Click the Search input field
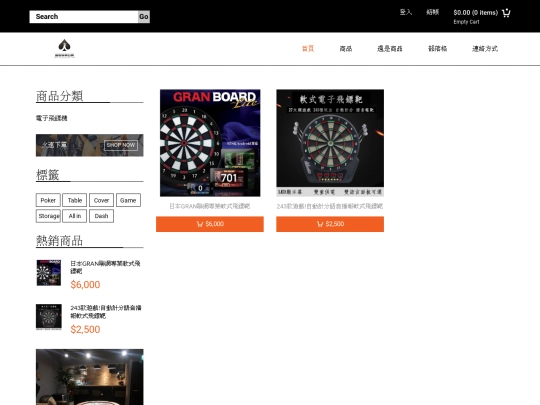Screen dimensions: 540x405 pos(84,17)
